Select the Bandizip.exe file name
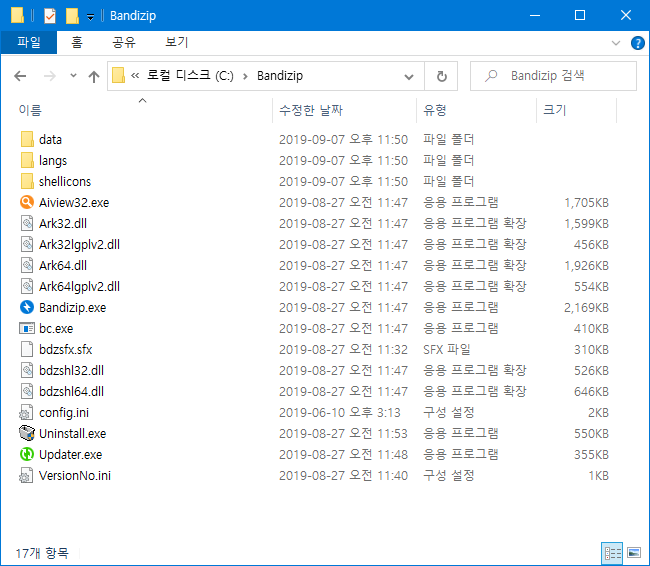650x566 pixels. click(73, 308)
